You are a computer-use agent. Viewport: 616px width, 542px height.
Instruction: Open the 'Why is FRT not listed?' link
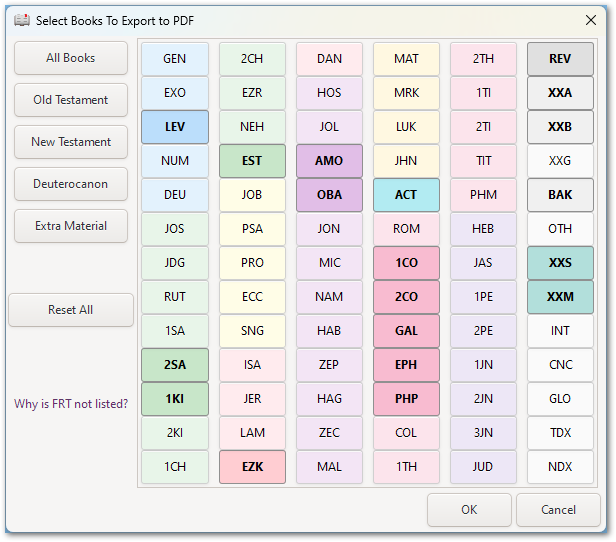[71, 404]
